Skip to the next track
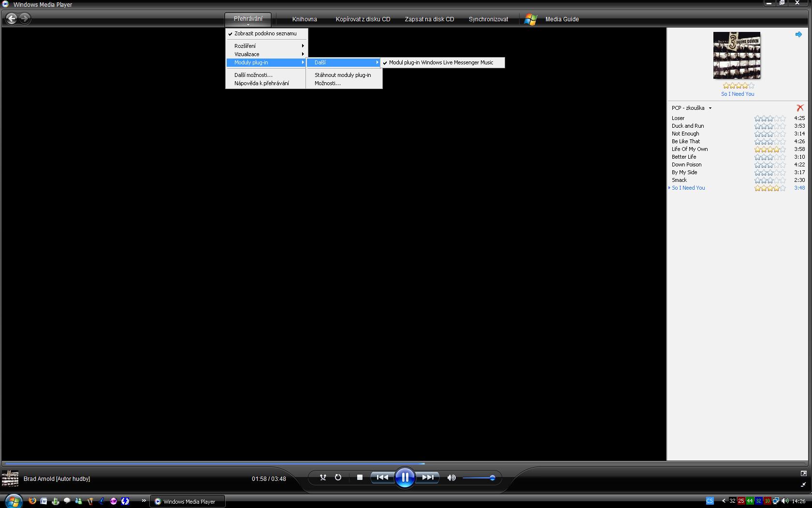 [x=427, y=478]
